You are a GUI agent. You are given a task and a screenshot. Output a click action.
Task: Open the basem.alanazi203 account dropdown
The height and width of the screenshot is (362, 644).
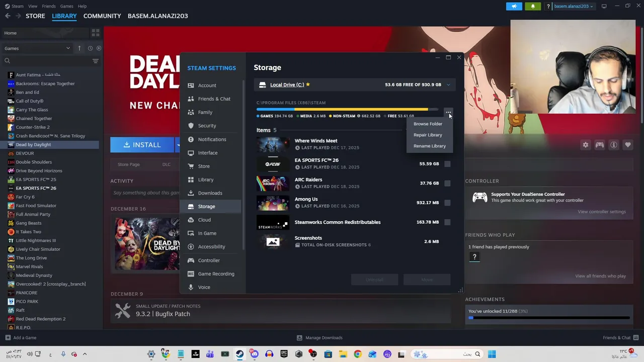(x=574, y=6)
